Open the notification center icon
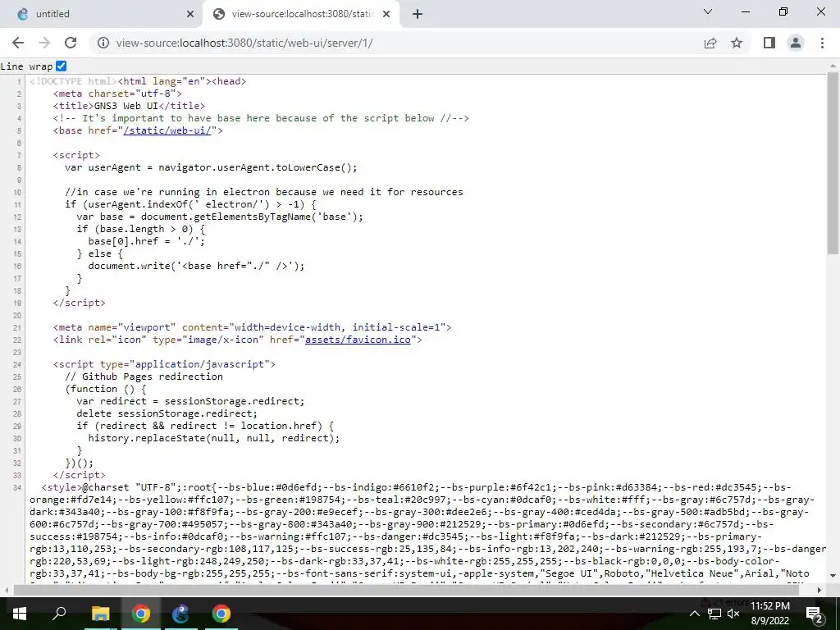 [814, 614]
